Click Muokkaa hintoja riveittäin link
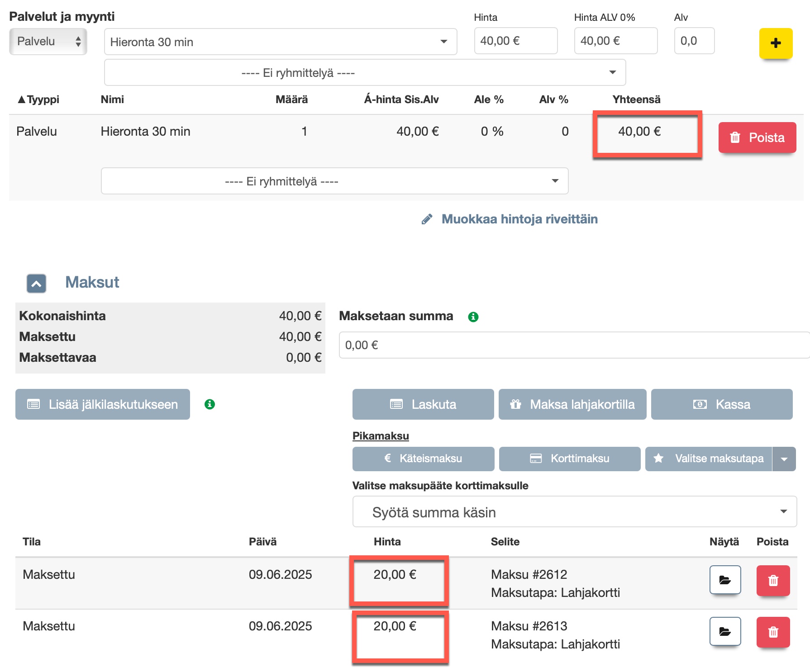This screenshot has height=672, width=810. click(x=519, y=219)
